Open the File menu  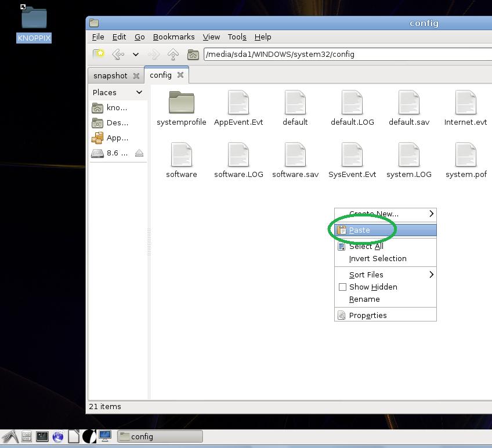pyautogui.click(x=98, y=37)
